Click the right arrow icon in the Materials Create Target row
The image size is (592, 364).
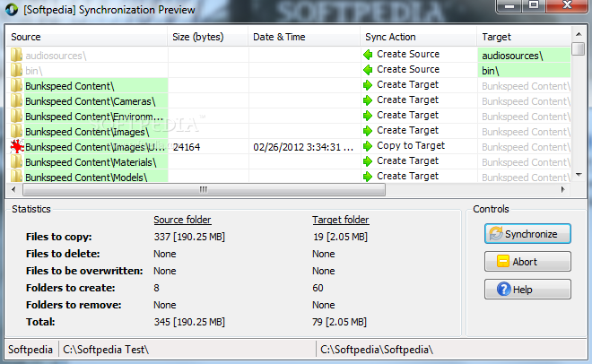(x=368, y=161)
